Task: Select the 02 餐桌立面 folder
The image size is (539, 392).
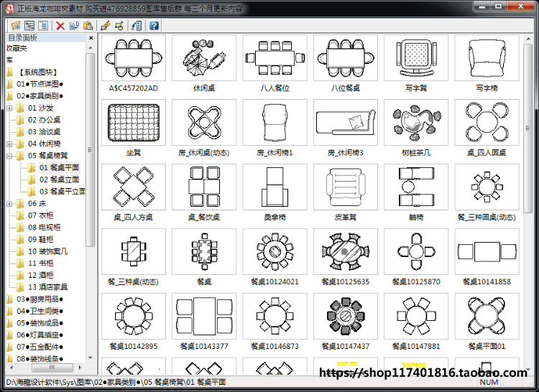Action: 59,179
